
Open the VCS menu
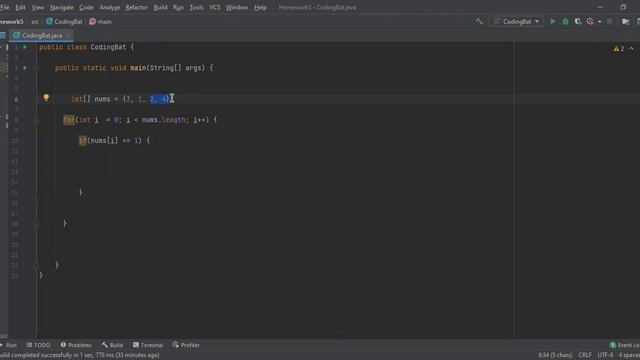click(215, 7)
